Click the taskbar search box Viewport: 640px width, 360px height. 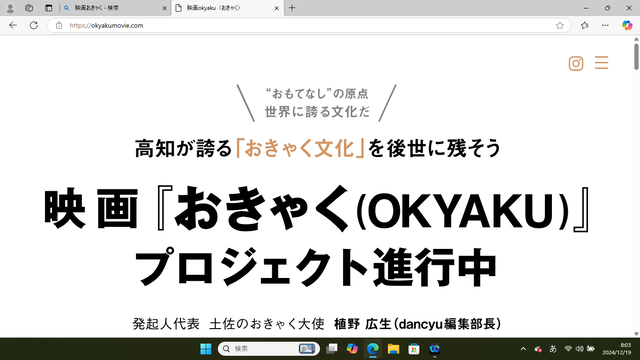point(269,349)
